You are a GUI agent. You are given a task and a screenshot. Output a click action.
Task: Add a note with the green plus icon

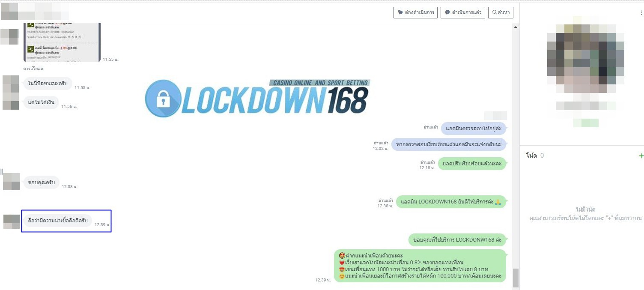coord(641,156)
